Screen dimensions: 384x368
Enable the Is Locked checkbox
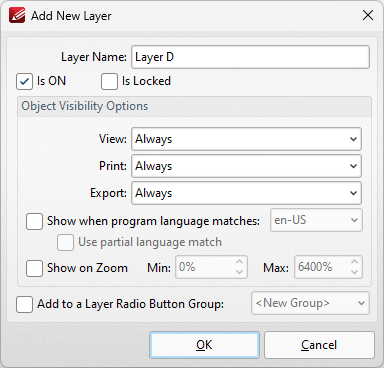[109, 82]
